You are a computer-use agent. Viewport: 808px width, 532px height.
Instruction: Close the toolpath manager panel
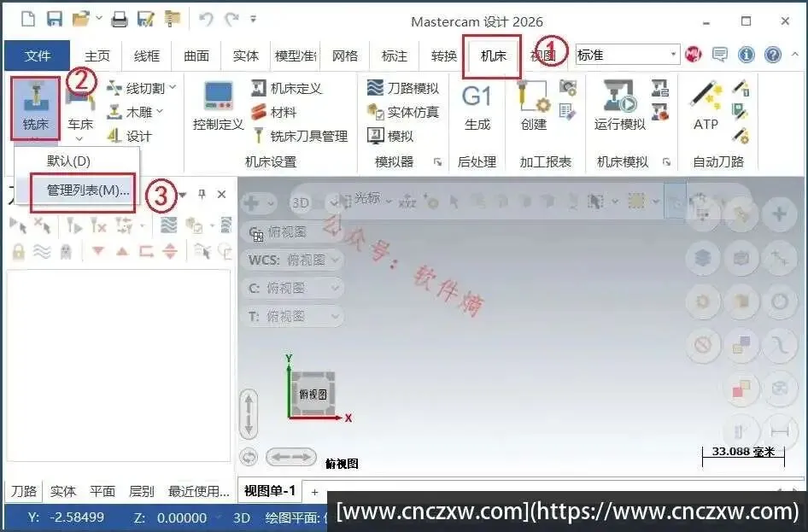click(x=221, y=194)
